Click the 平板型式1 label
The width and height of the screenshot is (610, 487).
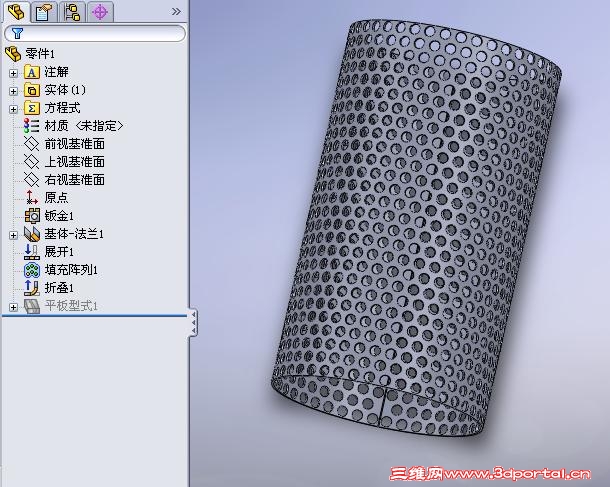71,306
